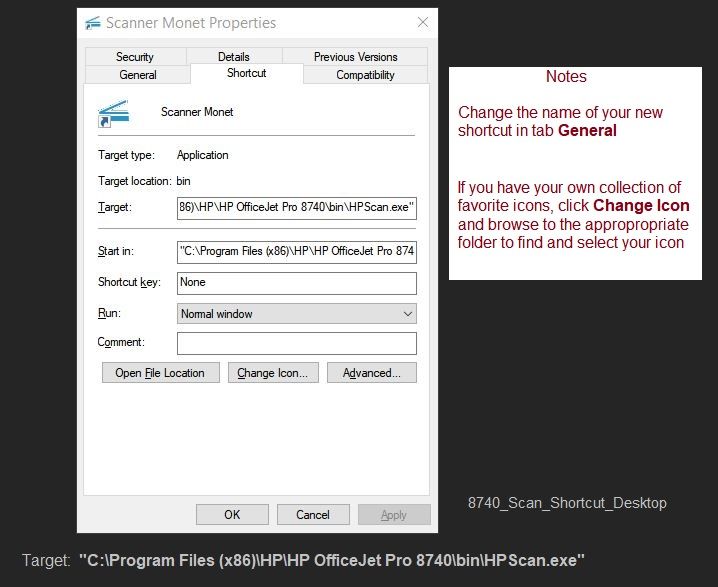
Task: Click in the Target path field
Action: tap(297, 208)
